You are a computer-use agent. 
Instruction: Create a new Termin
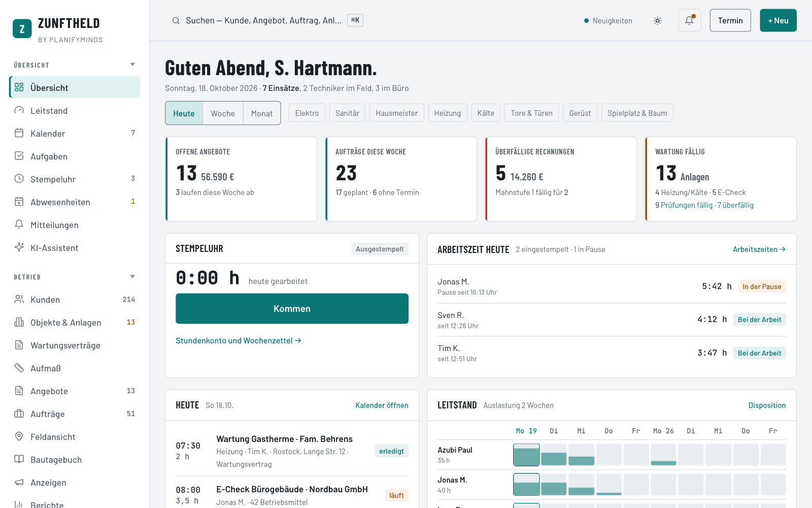point(730,21)
